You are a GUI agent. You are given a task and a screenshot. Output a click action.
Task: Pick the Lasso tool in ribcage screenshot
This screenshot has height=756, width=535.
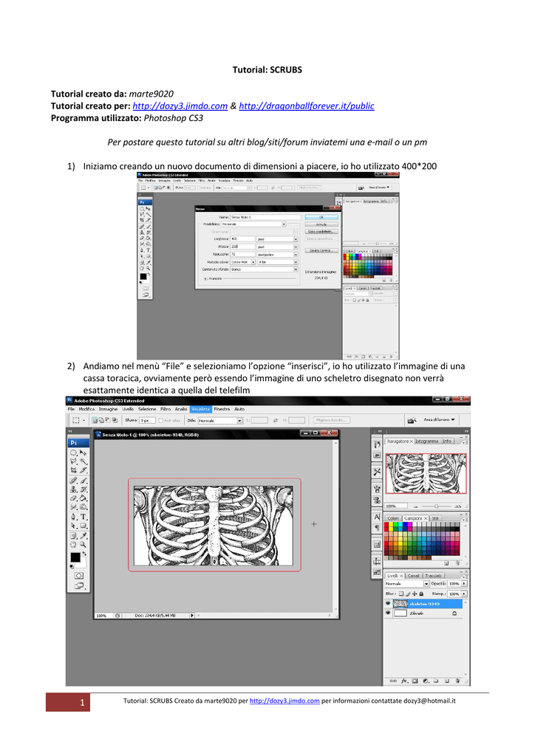click(73, 461)
